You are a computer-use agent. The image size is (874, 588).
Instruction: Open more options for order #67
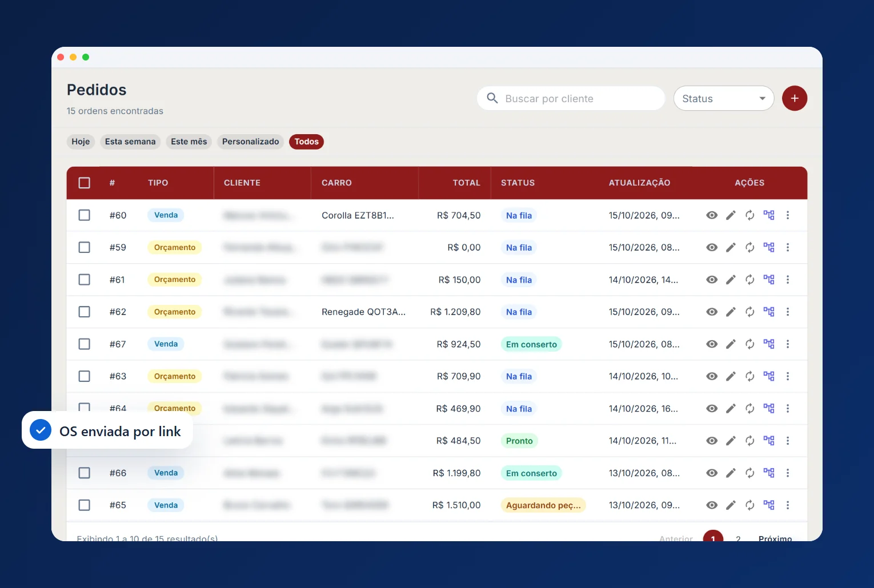click(788, 344)
